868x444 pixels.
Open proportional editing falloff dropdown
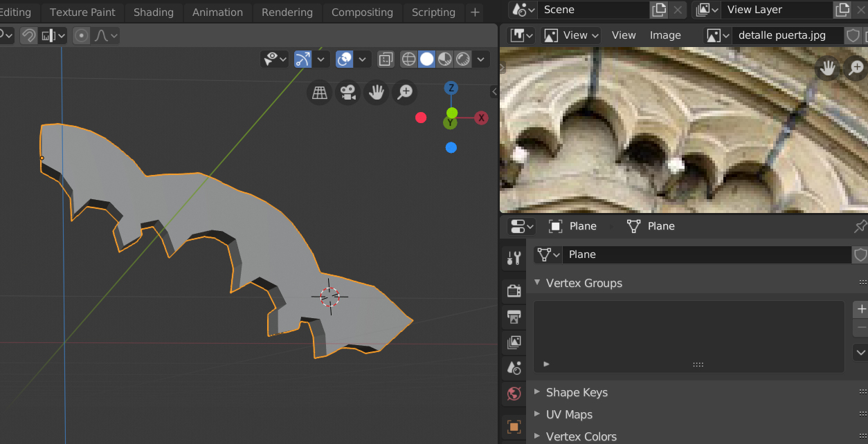(x=105, y=35)
